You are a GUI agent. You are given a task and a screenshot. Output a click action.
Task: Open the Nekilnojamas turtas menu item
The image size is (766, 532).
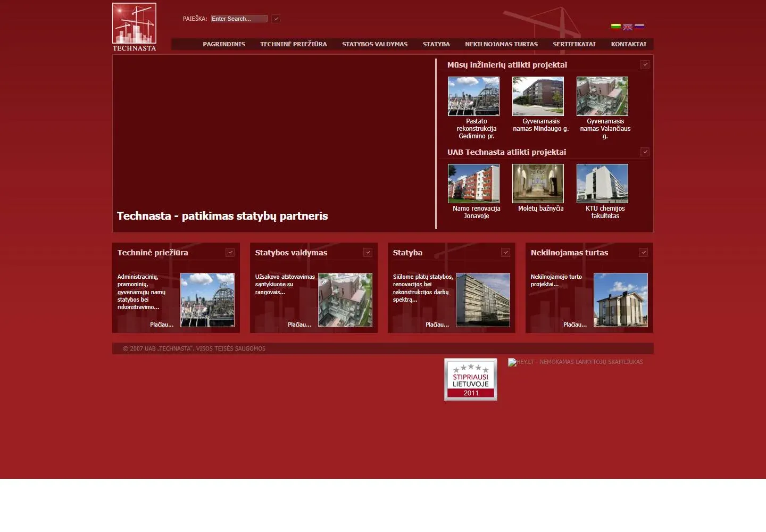(501, 44)
